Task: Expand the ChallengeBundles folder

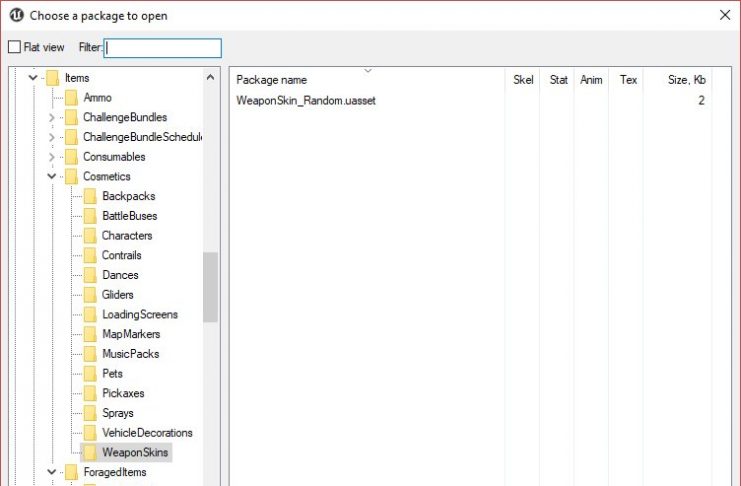Action: click(52, 117)
